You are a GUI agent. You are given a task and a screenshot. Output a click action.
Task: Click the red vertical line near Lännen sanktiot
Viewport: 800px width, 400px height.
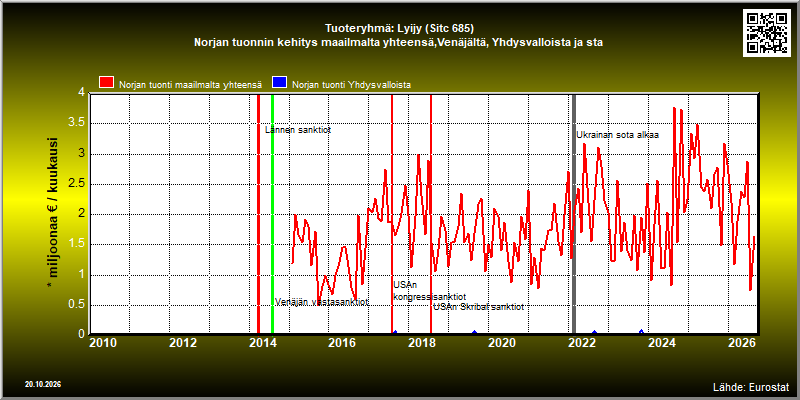click(258, 214)
